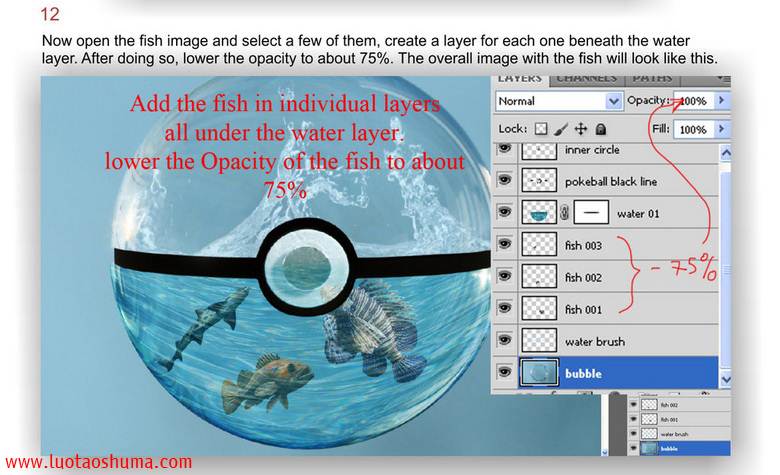
Task: Click the pokeball black line layer thumbnail
Action: pos(539,181)
